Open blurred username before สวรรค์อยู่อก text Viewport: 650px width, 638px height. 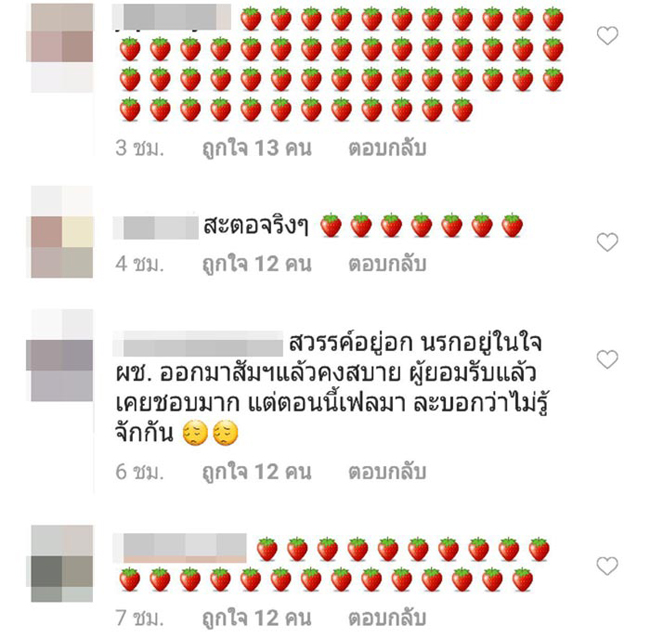click(x=198, y=343)
